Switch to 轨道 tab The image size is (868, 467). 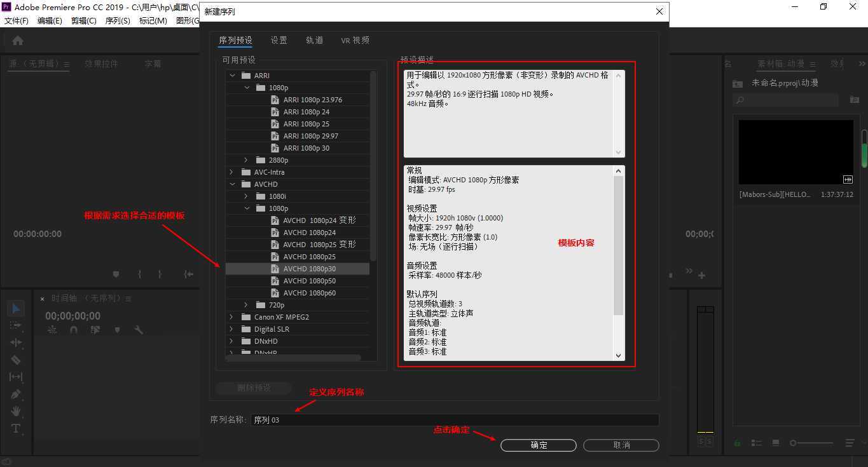[314, 40]
